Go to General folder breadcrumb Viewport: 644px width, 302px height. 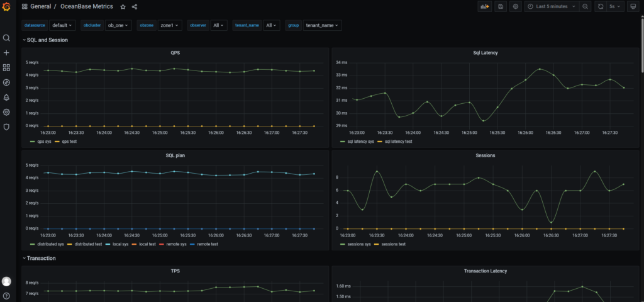click(41, 6)
